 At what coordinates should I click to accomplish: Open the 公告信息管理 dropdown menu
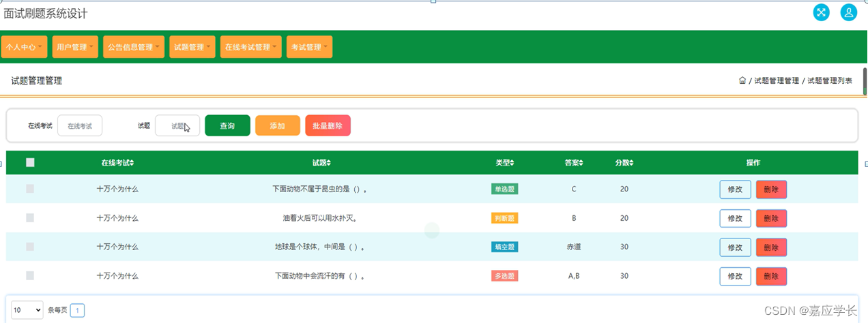134,47
